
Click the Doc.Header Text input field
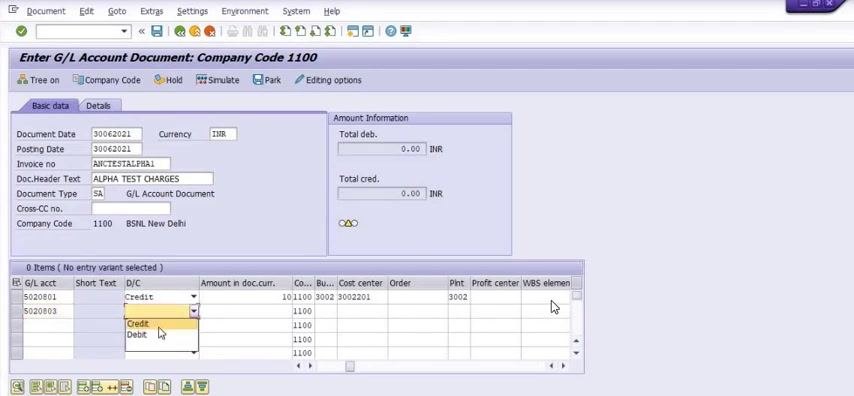152,179
